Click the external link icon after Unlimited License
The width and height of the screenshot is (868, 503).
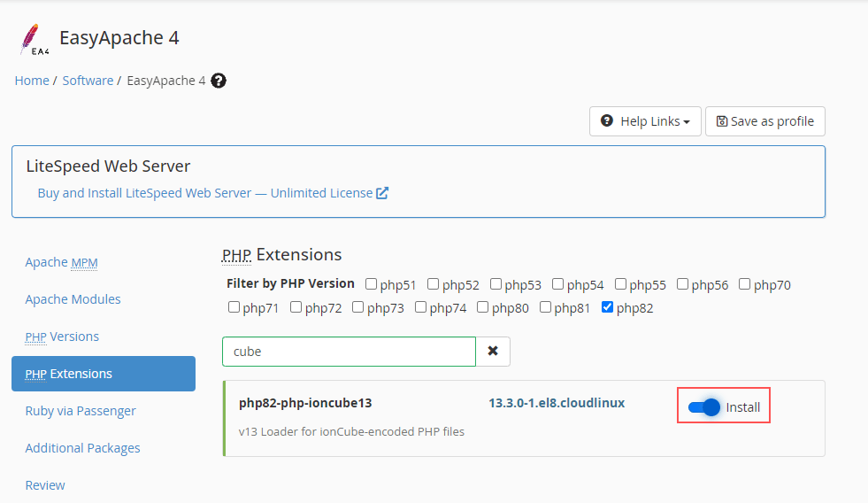point(382,193)
